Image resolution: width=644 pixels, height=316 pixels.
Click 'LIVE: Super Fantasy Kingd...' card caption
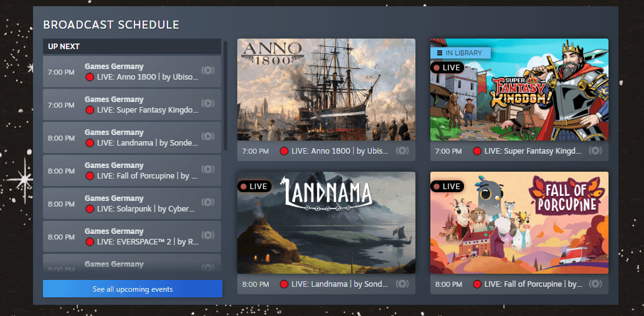coord(533,151)
